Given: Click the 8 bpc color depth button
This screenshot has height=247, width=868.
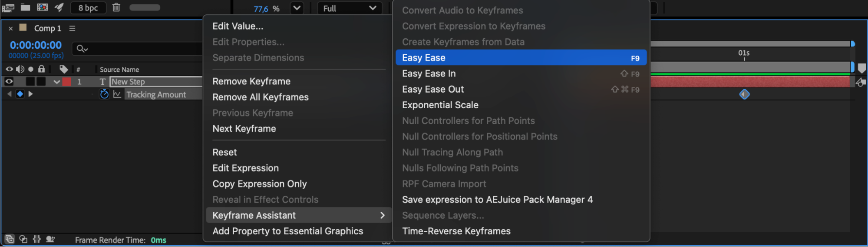Looking at the screenshot, I should [x=88, y=8].
